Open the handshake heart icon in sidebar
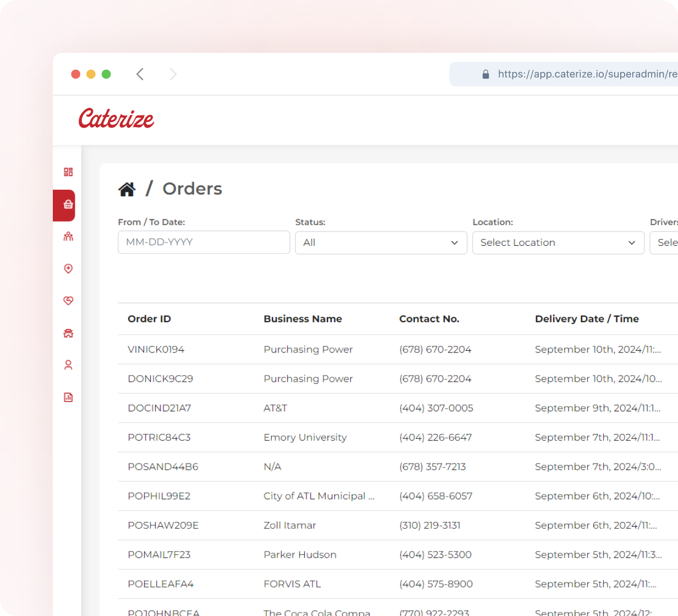The width and height of the screenshot is (678, 616). point(68,301)
